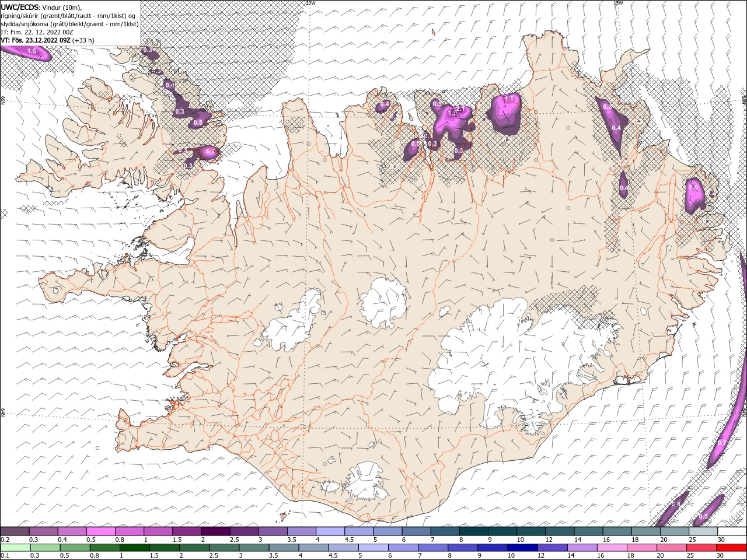Select the darkest purple swatch at upper-legend 2
747x560 pixels.
tap(215, 531)
